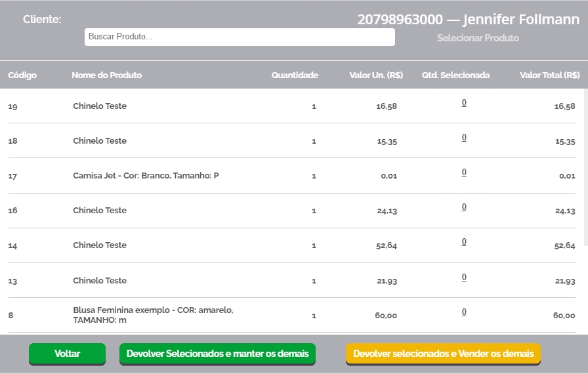Select the Camisa Jet product name
This screenshot has height=374, width=588.
[146, 176]
